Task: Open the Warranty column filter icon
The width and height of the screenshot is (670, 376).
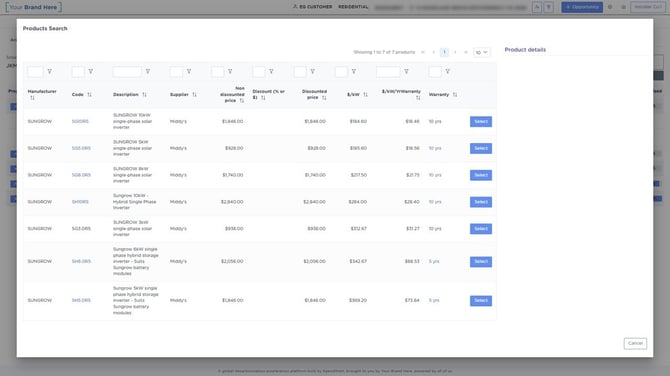Action: click(447, 71)
